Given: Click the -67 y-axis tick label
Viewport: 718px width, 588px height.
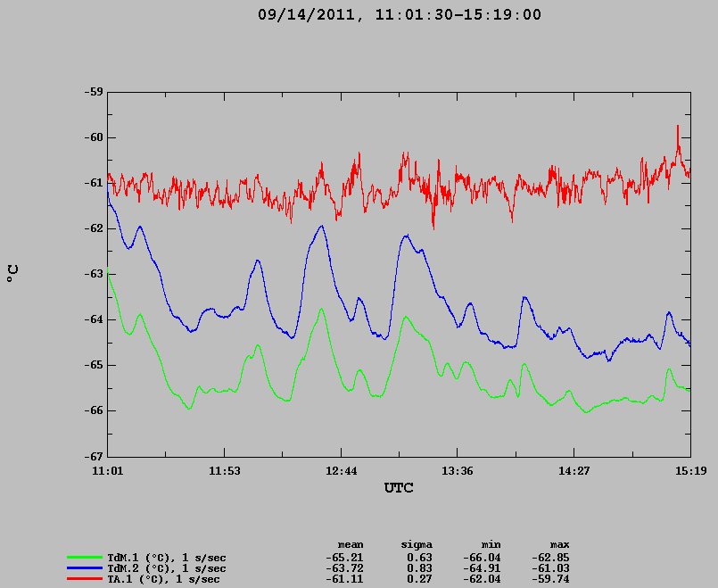Looking at the screenshot, I should coord(94,457).
